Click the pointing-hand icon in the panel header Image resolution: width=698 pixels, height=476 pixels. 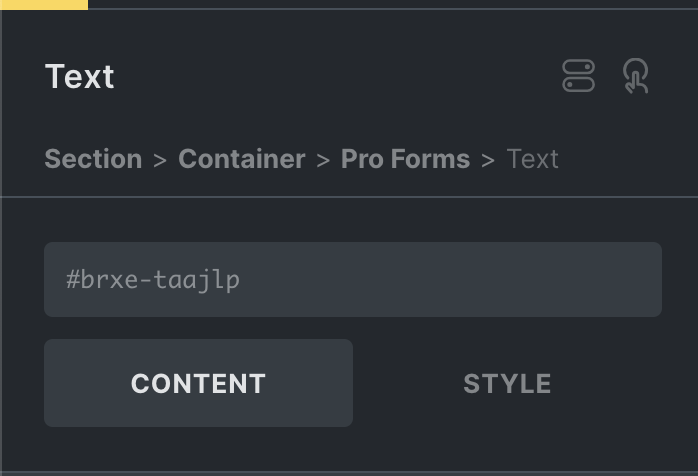tap(636, 77)
